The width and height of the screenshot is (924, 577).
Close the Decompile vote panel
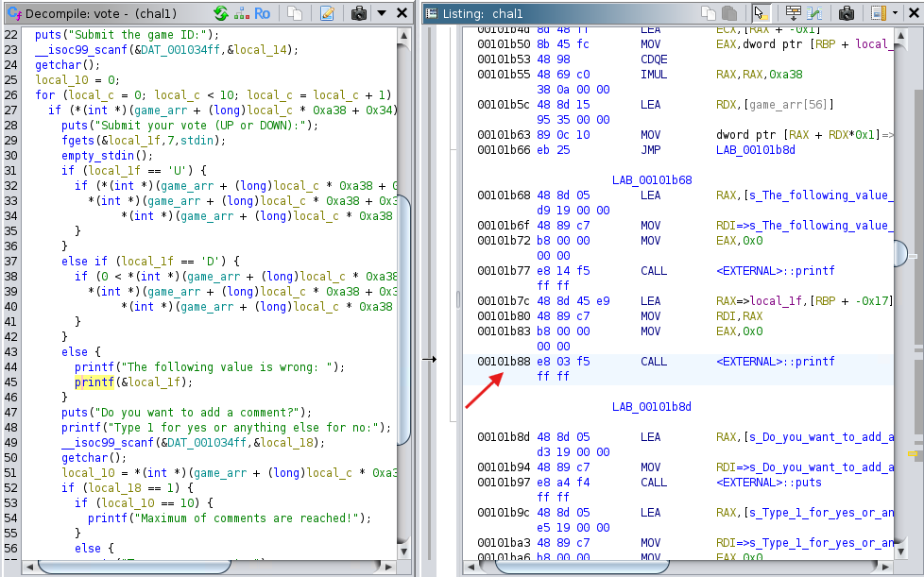click(402, 13)
